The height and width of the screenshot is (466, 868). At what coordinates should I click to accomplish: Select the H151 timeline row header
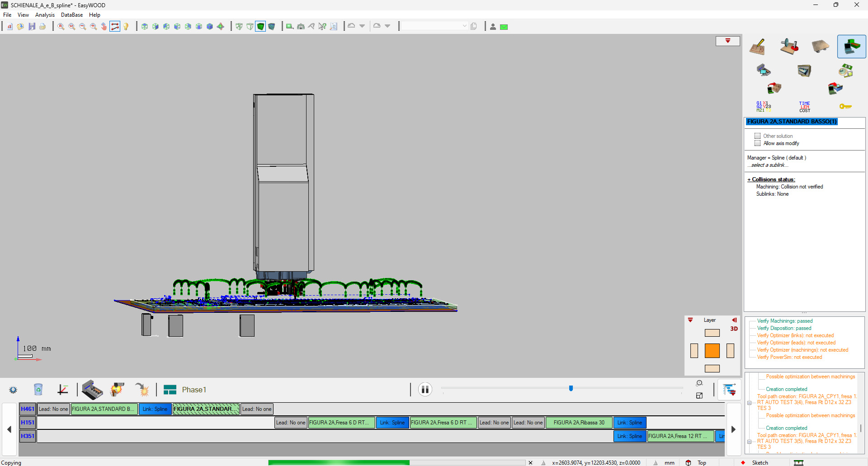click(x=28, y=423)
